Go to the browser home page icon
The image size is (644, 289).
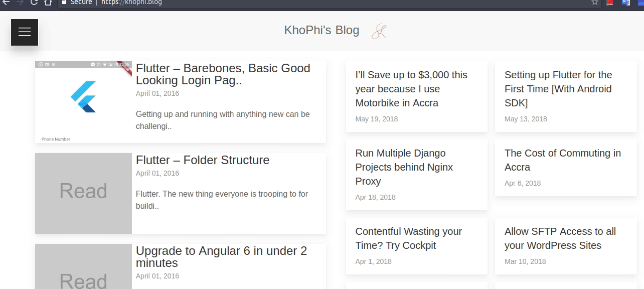(x=48, y=2)
